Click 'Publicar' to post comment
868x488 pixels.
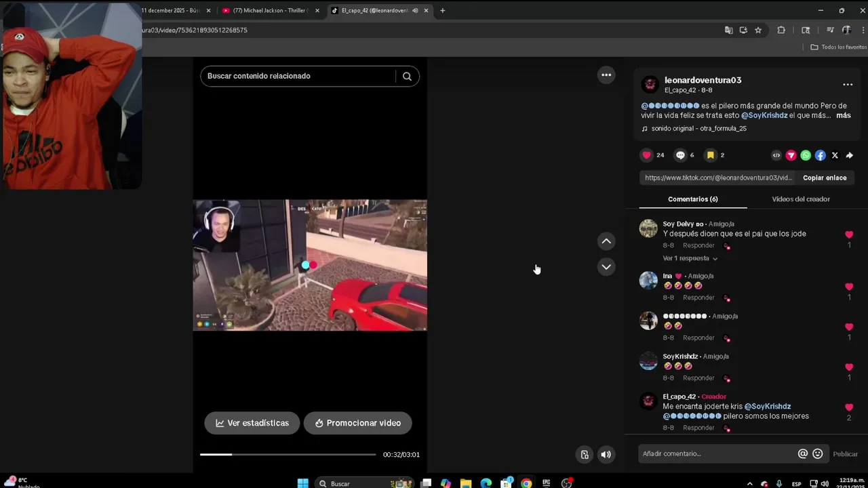click(x=845, y=454)
